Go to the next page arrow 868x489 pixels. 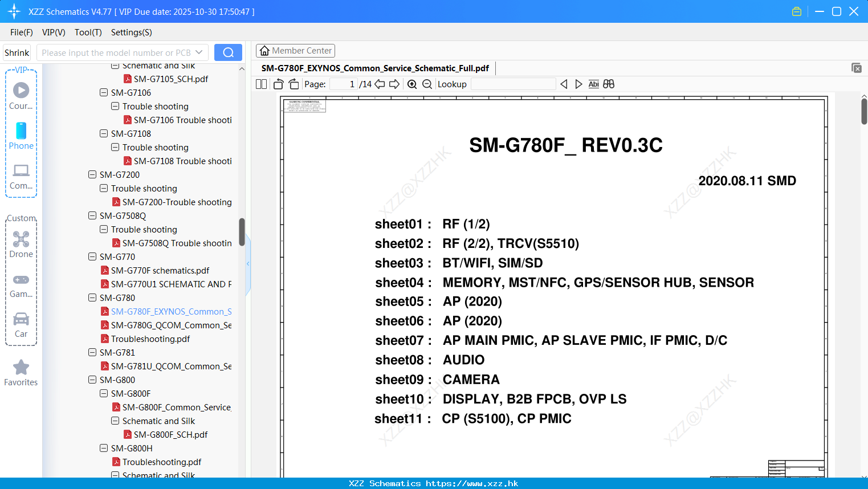(394, 84)
